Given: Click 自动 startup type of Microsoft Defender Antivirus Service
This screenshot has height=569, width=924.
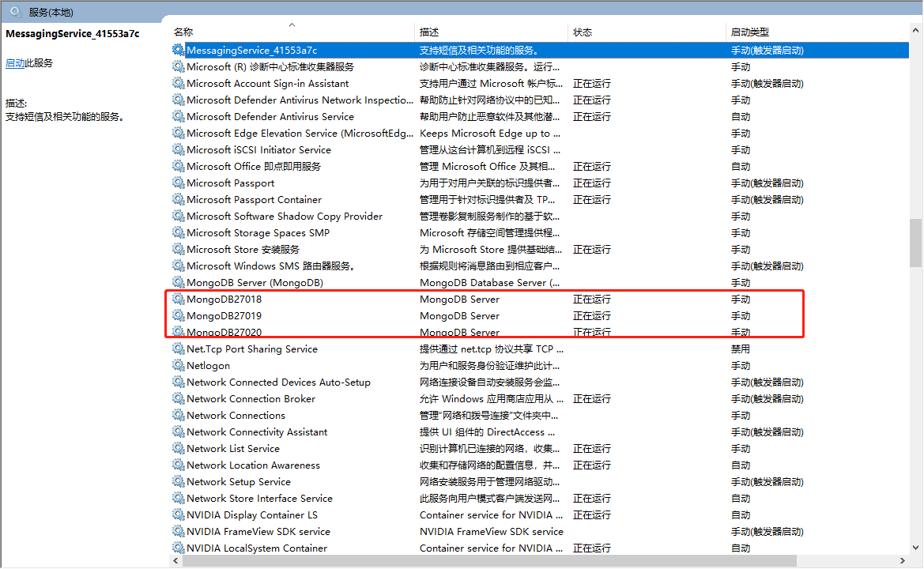Looking at the screenshot, I should click(740, 117).
